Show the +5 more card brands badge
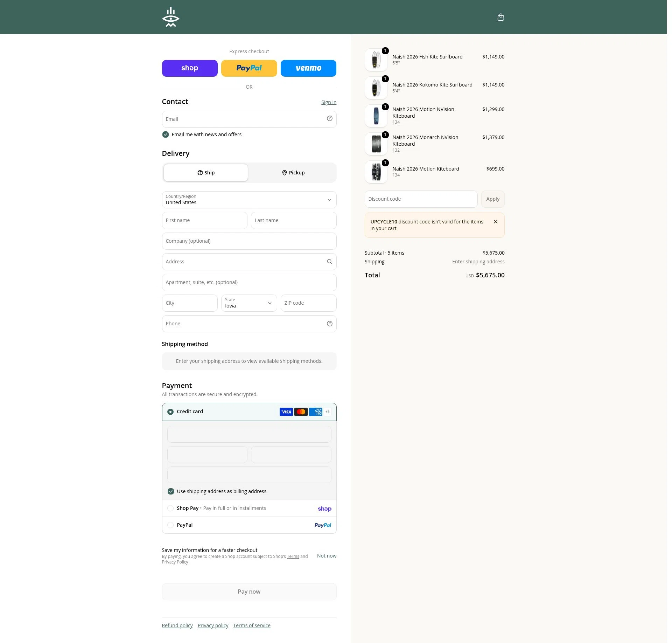Screen dimensions: 672x643 coord(328,412)
